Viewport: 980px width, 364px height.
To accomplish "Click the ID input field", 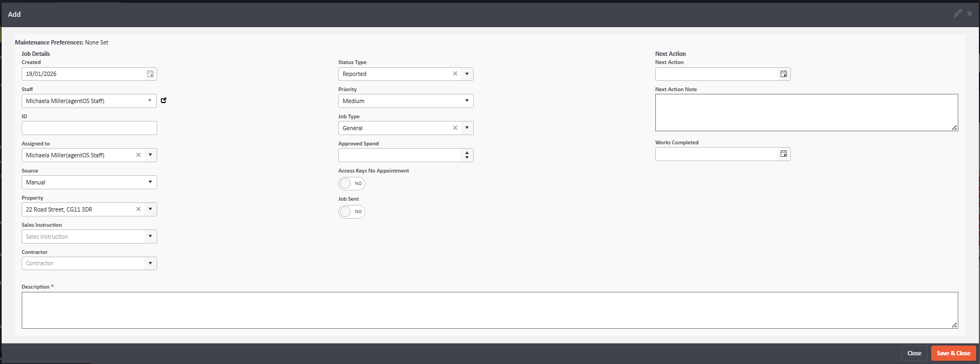I will [89, 128].
